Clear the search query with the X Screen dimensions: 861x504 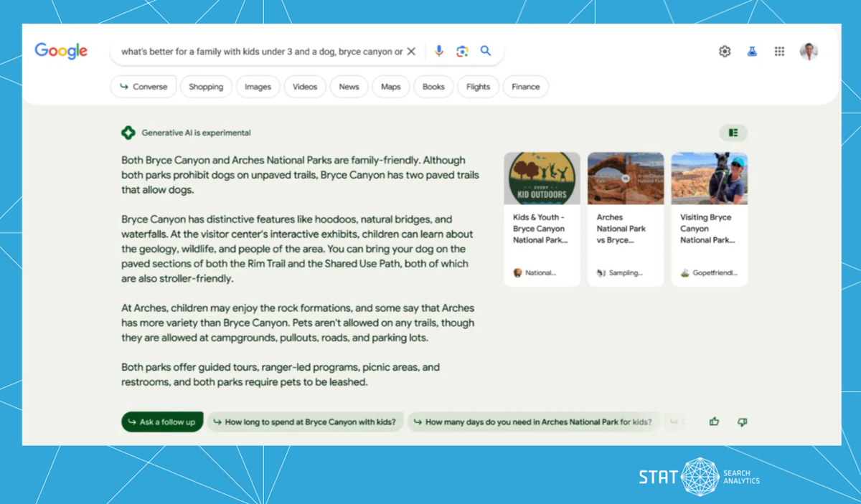(x=411, y=51)
